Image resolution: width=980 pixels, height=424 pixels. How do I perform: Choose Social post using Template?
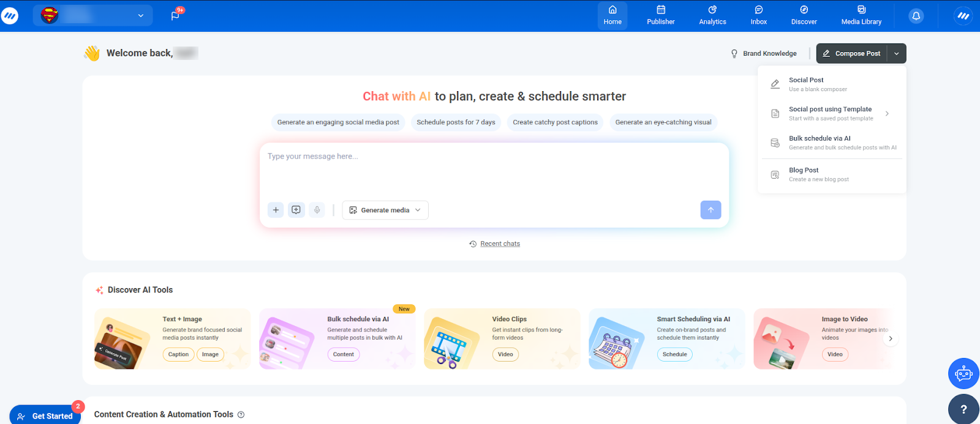click(832, 114)
